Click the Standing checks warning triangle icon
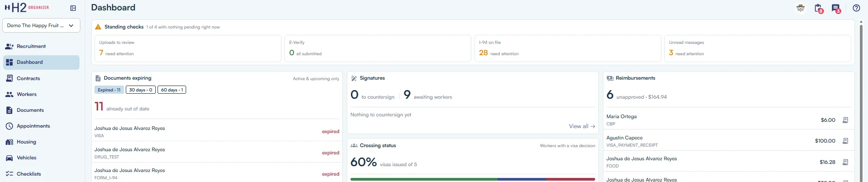Screen dimensions: 868x182 [x=98, y=27]
